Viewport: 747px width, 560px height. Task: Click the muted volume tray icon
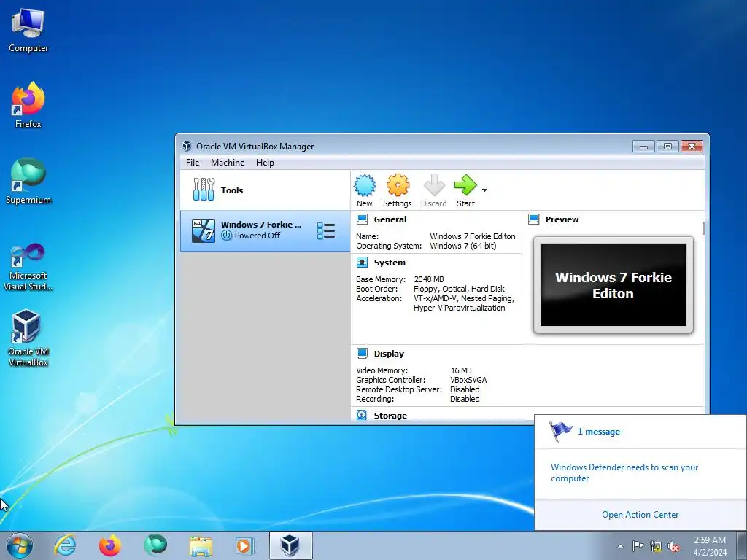(x=673, y=546)
